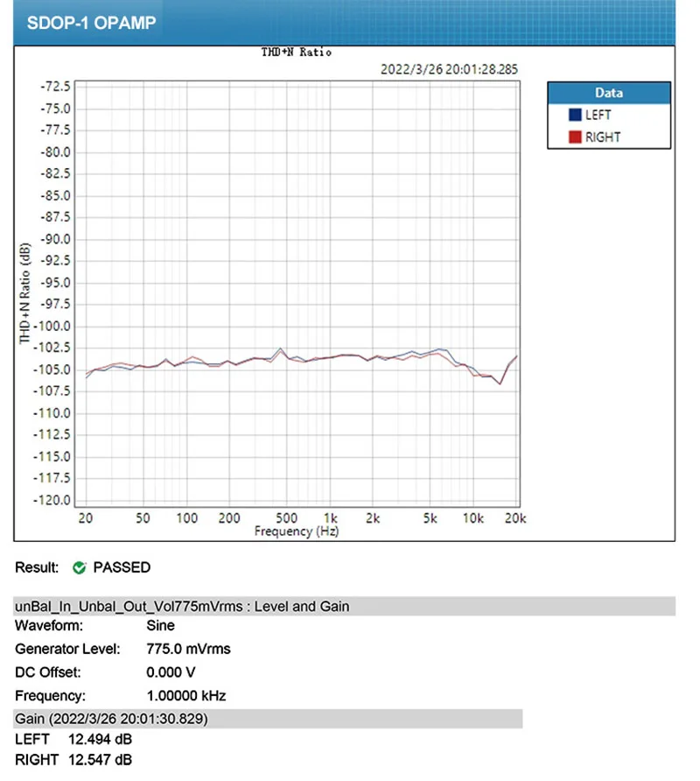This screenshot has width=700, height=781.
Task: Click the SDOP-1 OPAMP title
Action: [92, 23]
